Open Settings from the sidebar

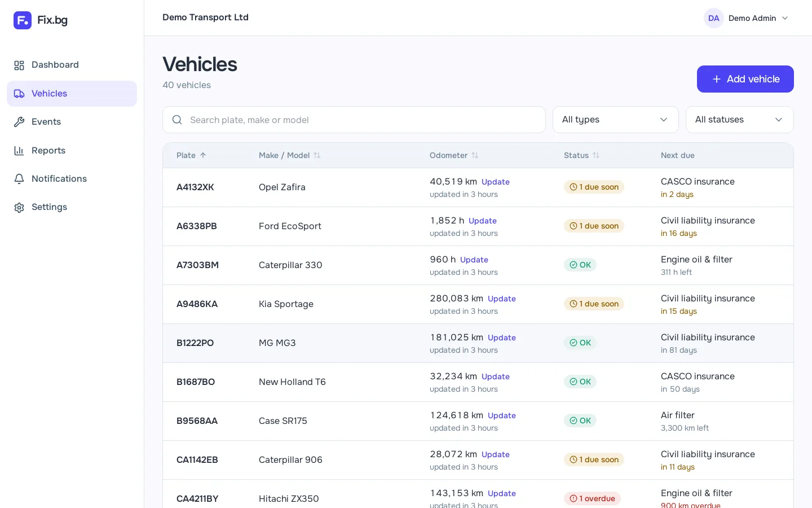coord(72,207)
